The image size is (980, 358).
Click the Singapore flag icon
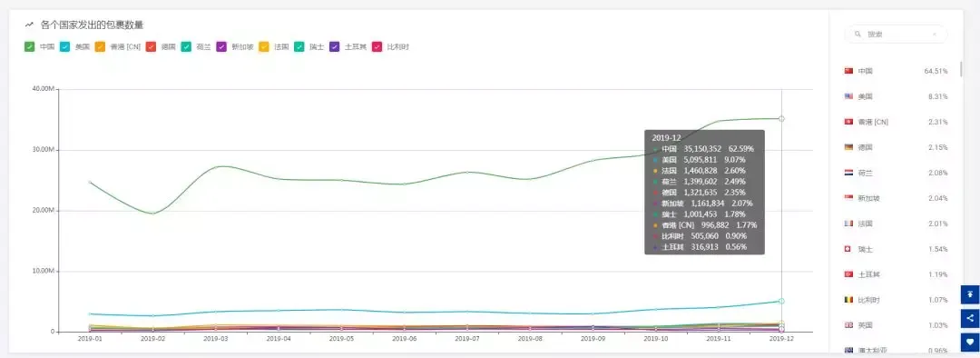[848, 198]
